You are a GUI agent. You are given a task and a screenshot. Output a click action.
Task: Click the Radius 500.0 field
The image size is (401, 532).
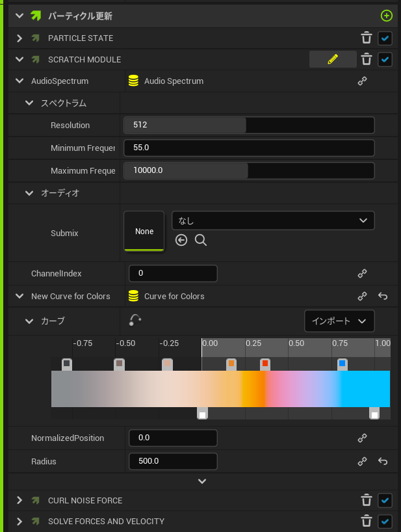tap(173, 461)
